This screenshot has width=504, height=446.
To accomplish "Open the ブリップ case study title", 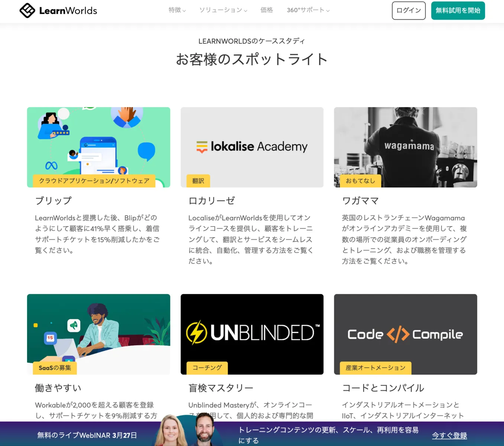I will coord(53,201).
